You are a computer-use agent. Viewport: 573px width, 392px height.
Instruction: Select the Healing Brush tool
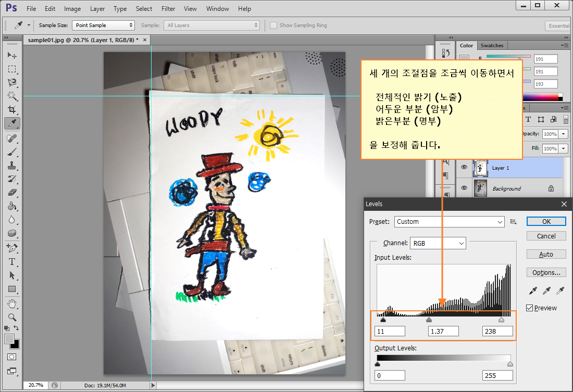(12, 138)
